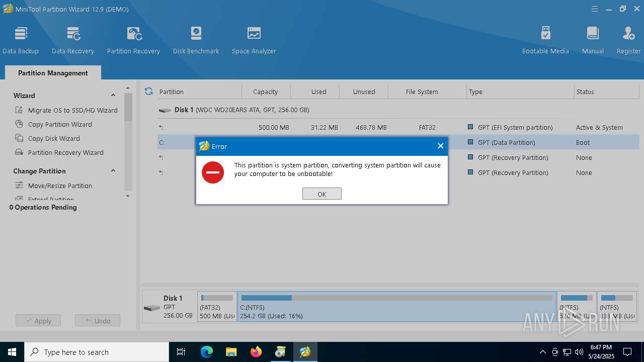Image resolution: width=644 pixels, height=362 pixels.
Task: Launch the Data Recovery tool
Action: [x=73, y=40]
